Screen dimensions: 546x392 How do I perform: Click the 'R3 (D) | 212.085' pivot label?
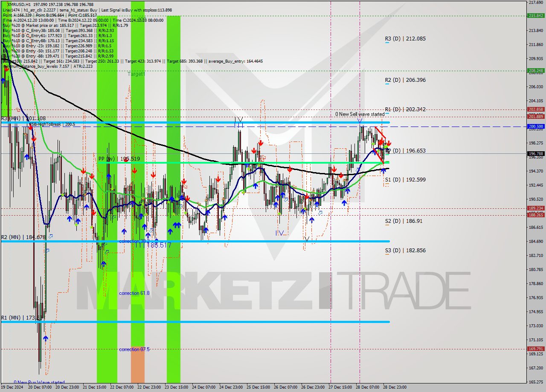(405, 39)
